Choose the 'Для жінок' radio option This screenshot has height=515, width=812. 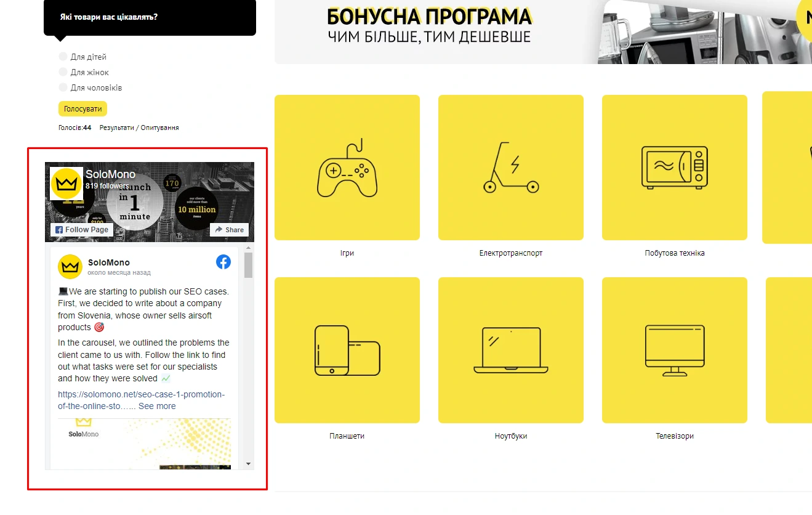coord(63,72)
